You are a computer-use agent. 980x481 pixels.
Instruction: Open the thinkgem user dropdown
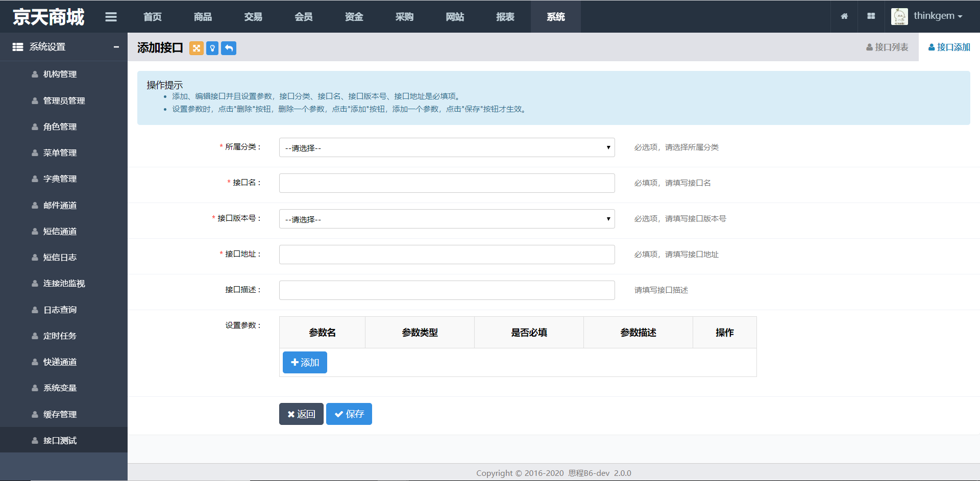click(x=938, y=16)
